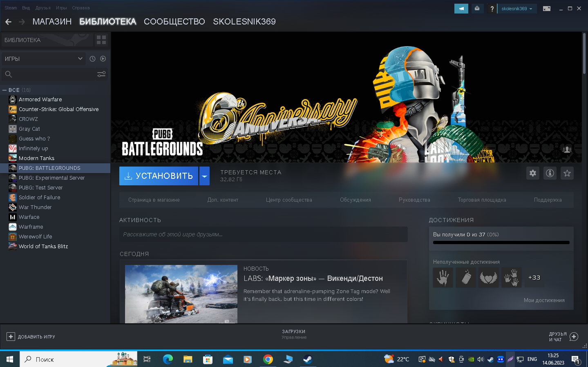
Task: Go to the Магазин tab
Action: [52, 22]
